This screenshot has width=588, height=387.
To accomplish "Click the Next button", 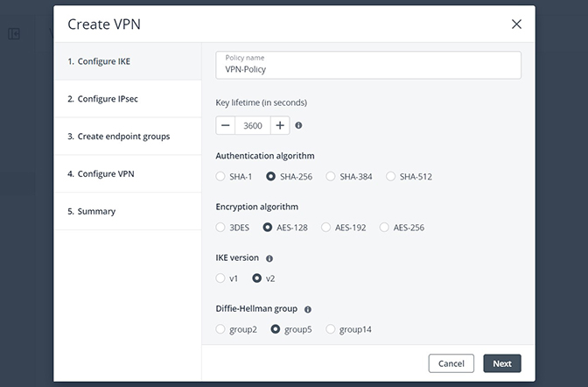I will (x=501, y=363).
